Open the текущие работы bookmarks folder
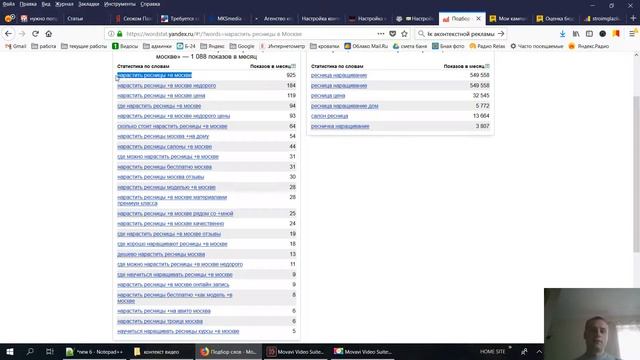 [x=84, y=46]
